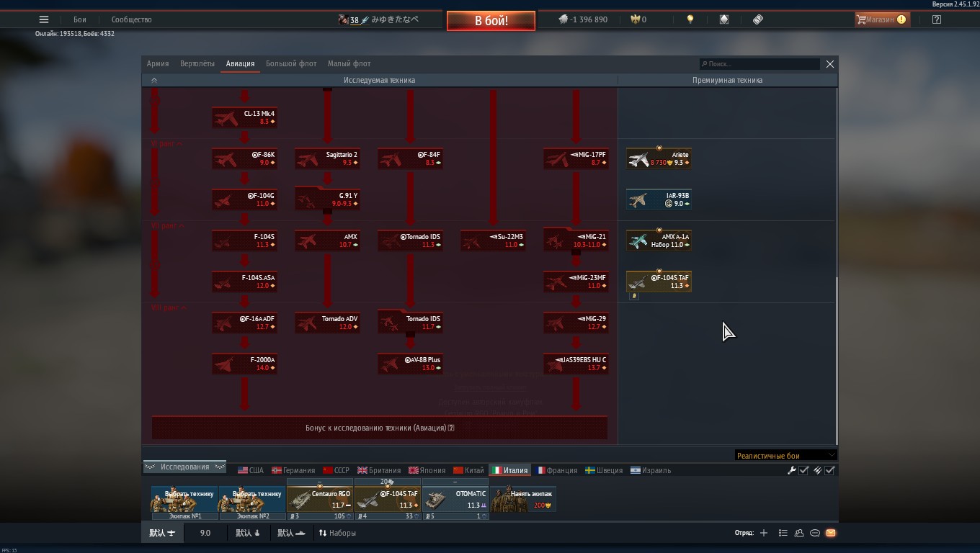Select the Su-22M3 aircraft
The image size is (980, 553).
click(493, 240)
